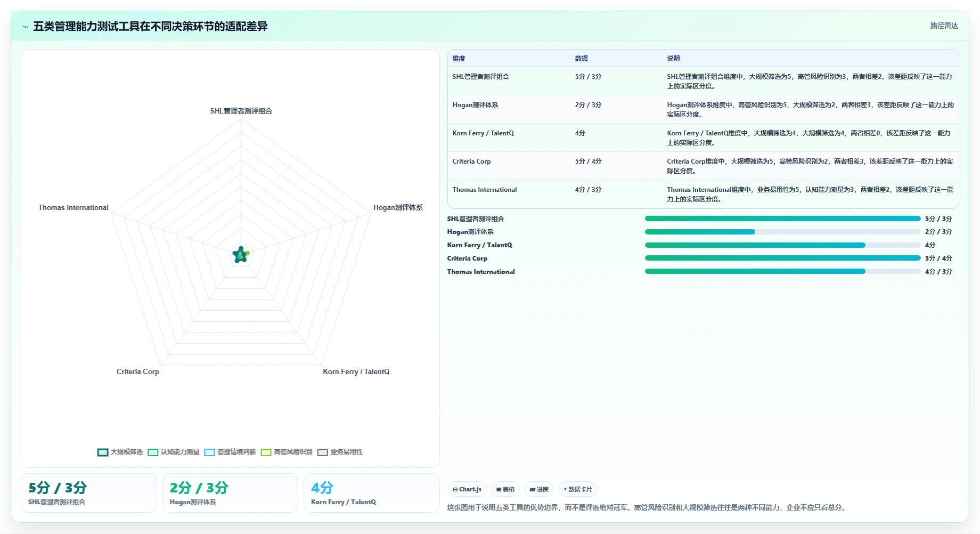Click radar axis label Hogan测评体系

point(398,207)
